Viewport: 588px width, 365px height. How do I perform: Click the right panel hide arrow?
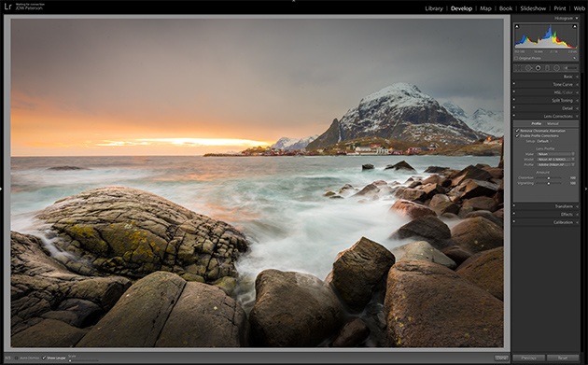pyautogui.click(x=586, y=190)
